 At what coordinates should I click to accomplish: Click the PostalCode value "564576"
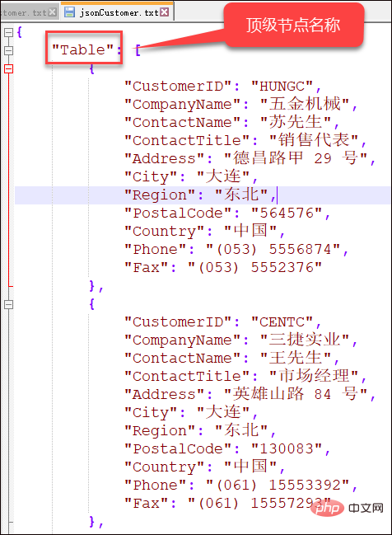287,214
